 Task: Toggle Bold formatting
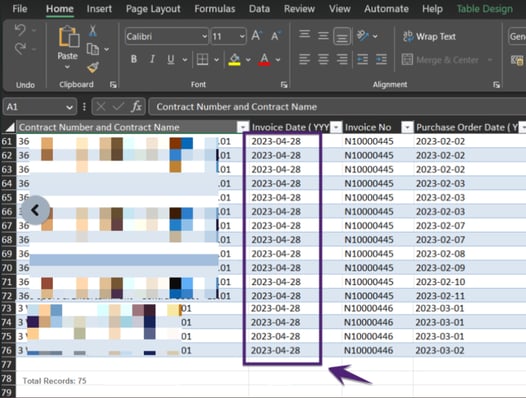click(x=134, y=59)
